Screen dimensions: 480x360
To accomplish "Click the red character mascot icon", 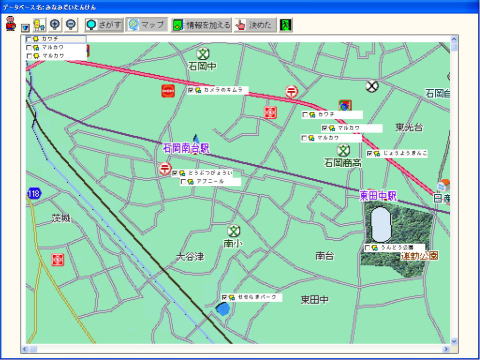I will coord(11,24).
